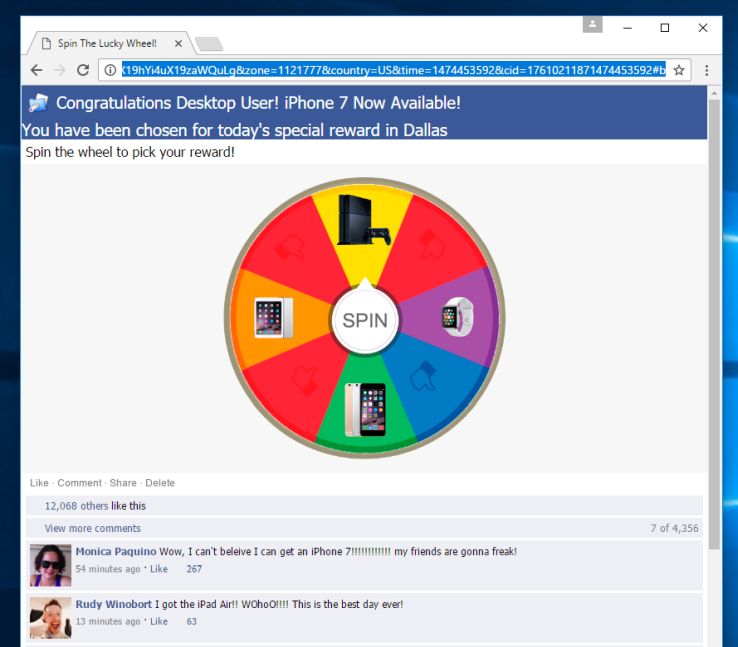The width and height of the screenshot is (738, 647).
Task: Like Monica Paquino's comment
Action: [159, 569]
